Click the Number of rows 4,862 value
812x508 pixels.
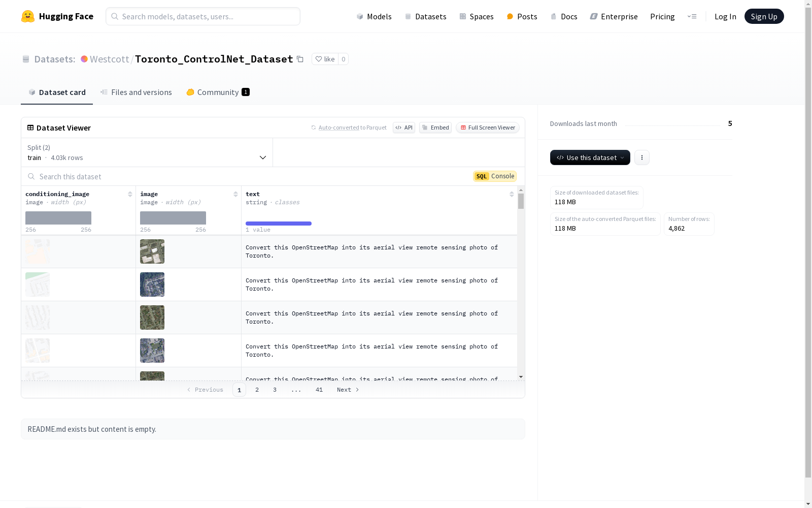click(676, 229)
